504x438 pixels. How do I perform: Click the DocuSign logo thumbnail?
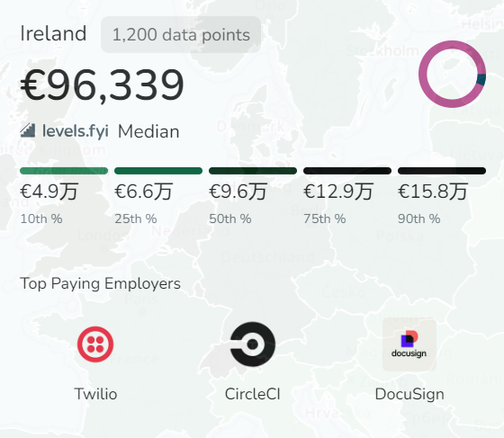coord(409,344)
